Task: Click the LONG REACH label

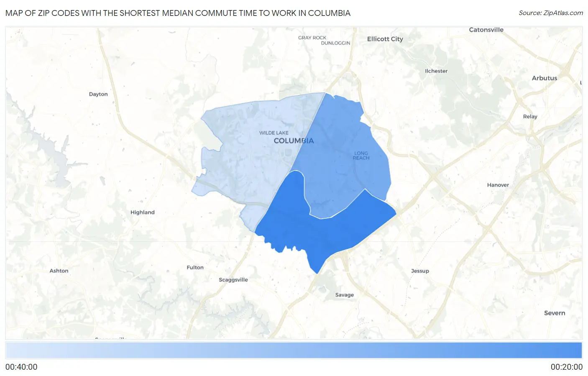Action: (361, 156)
